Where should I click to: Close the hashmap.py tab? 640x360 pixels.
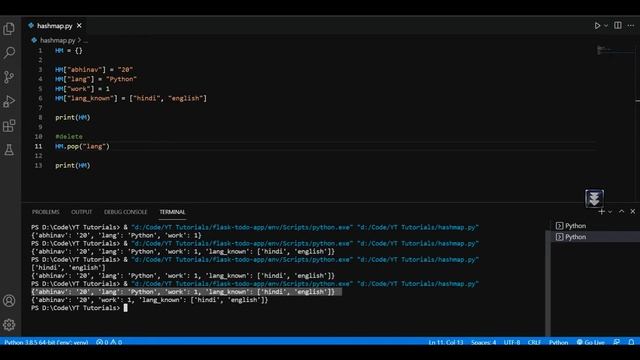[79, 25]
